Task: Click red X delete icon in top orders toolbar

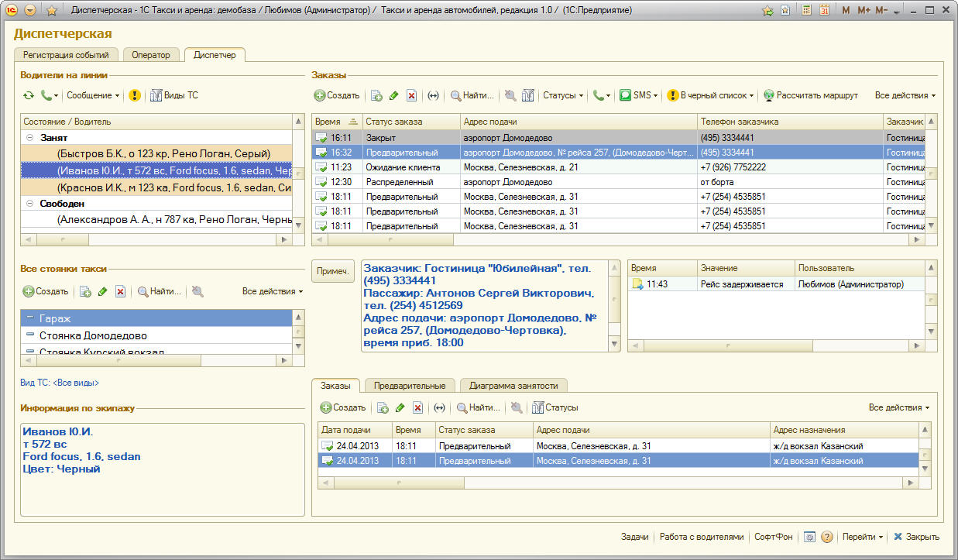Action: click(412, 95)
